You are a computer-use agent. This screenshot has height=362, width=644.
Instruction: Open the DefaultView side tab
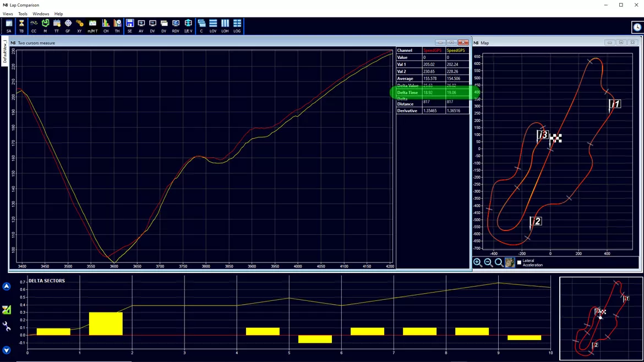pos(4,51)
